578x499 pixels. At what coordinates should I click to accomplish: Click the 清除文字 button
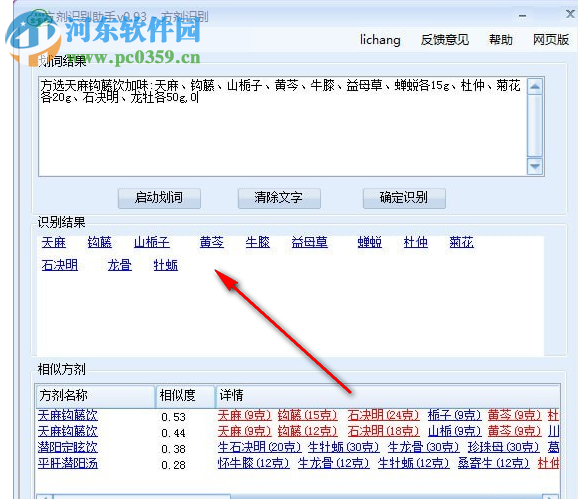pyautogui.click(x=279, y=198)
